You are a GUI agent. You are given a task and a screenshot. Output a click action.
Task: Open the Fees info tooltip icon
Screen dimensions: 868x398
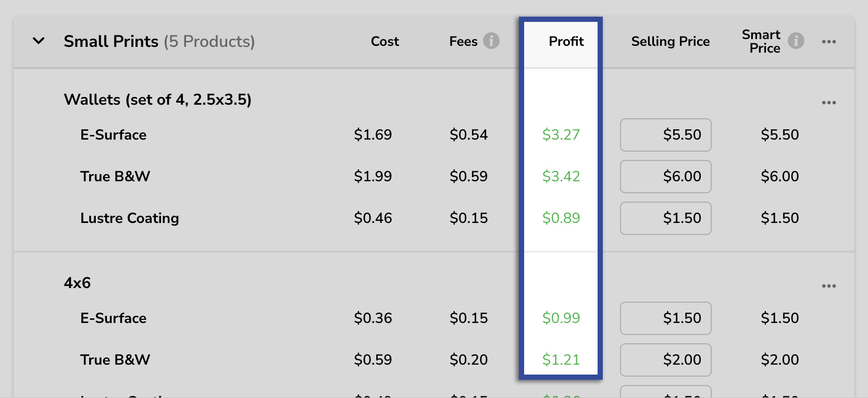(491, 41)
